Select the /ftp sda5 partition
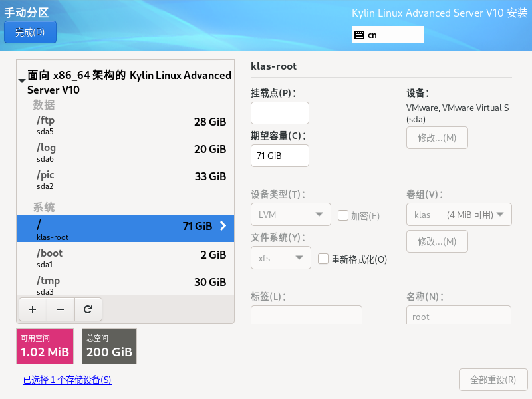 (125, 124)
